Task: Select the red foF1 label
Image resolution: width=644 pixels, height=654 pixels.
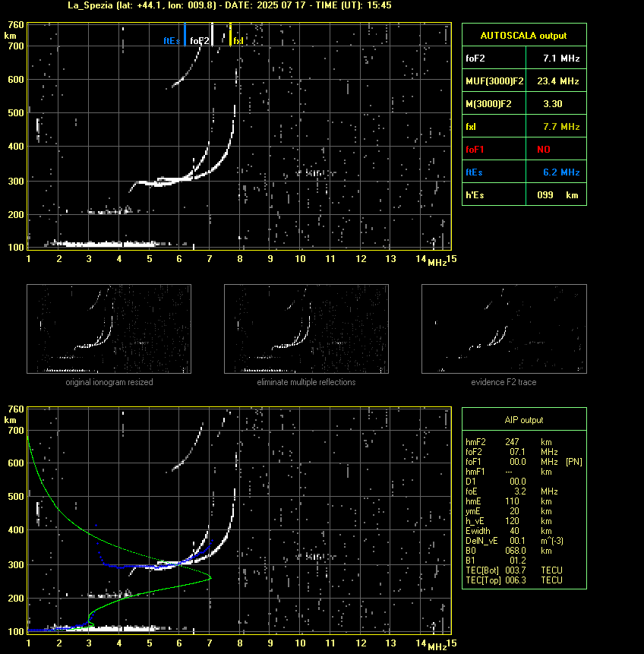Action: tap(475, 150)
